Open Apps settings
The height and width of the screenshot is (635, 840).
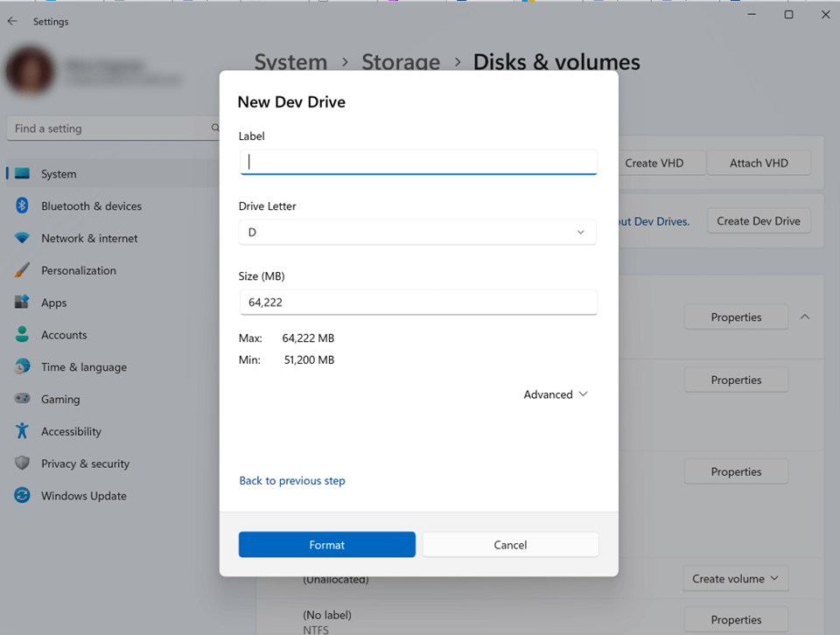[x=54, y=302]
